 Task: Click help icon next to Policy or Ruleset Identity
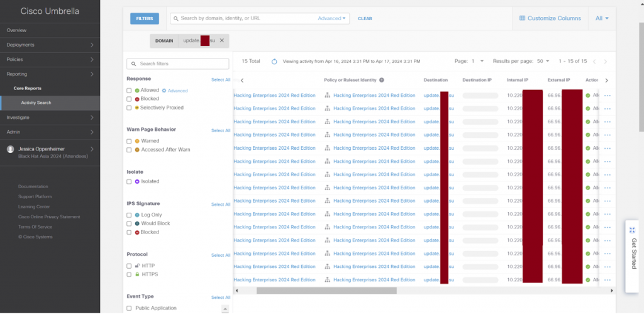(x=382, y=81)
